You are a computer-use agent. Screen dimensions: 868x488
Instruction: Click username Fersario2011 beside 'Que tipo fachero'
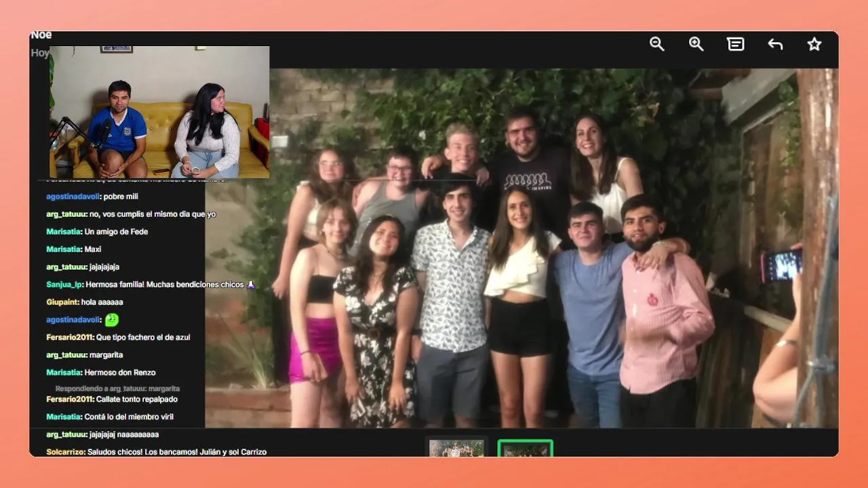point(70,338)
